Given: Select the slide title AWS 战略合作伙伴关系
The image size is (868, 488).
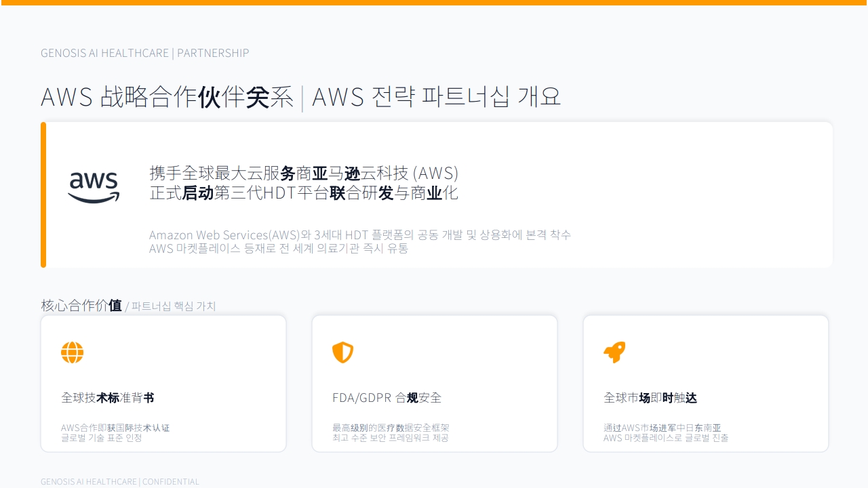Looking at the screenshot, I should click(167, 97).
